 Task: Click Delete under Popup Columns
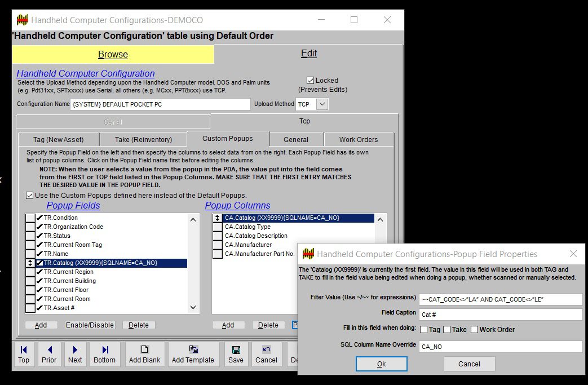[268, 325]
